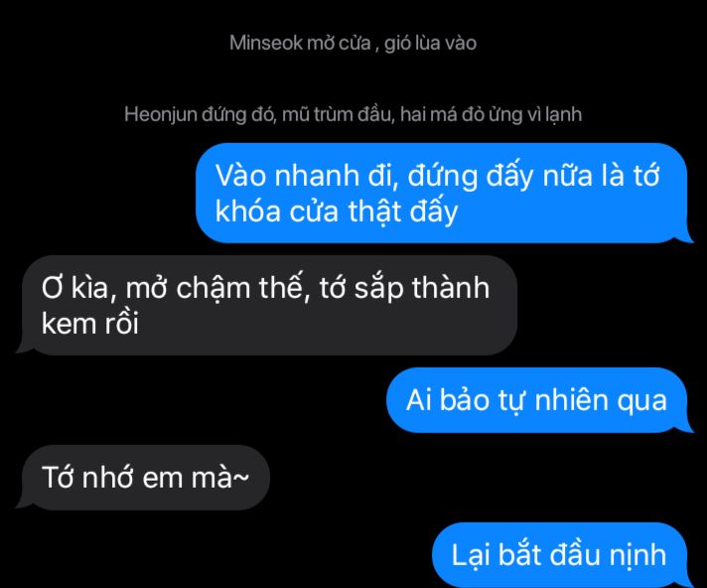Click the tail of 'Ơ kìa' gray bubble
The width and height of the screenshot is (707, 588).
pos(24,348)
